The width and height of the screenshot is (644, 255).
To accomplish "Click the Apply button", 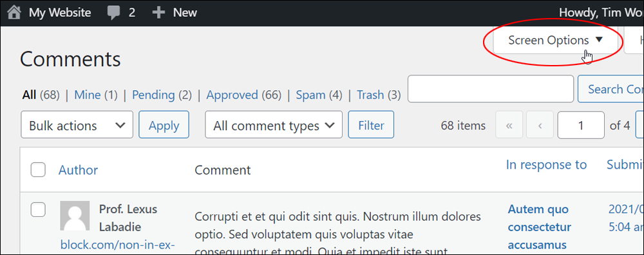I will pyautogui.click(x=164, y=125).
